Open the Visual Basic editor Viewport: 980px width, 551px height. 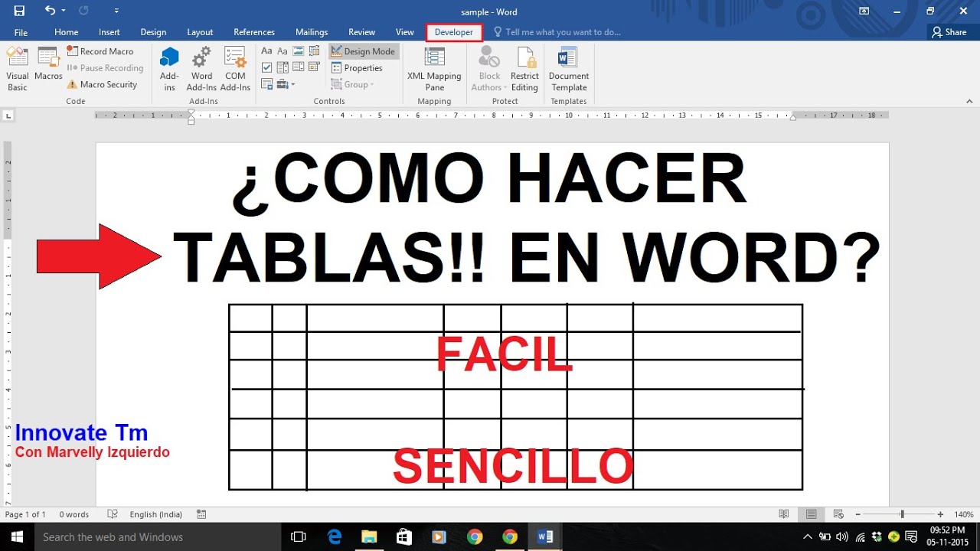point(18,69)
